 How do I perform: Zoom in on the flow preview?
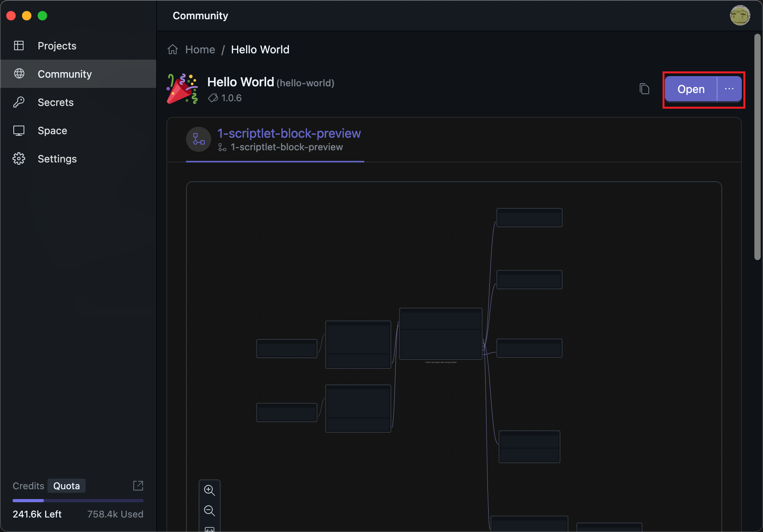point(209,490)
